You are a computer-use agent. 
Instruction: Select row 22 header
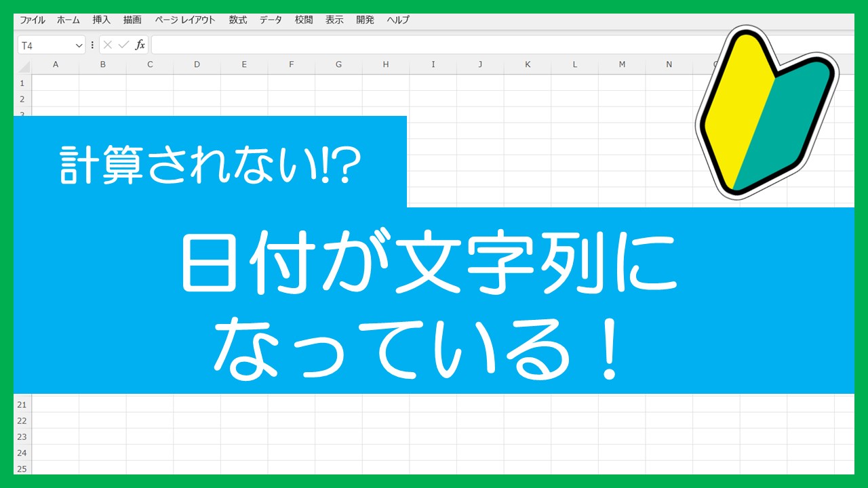click(x=22, y=420)
